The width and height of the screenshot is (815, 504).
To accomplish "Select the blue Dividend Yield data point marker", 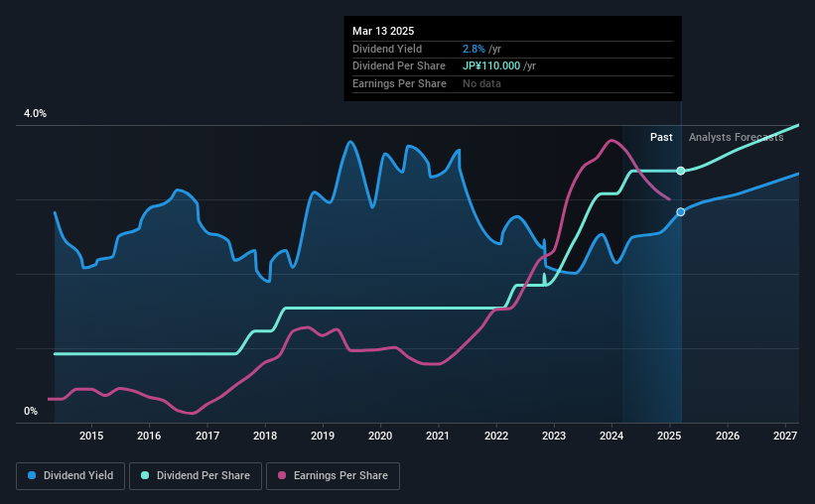I will pyautogui.click(x=681, y=212).
